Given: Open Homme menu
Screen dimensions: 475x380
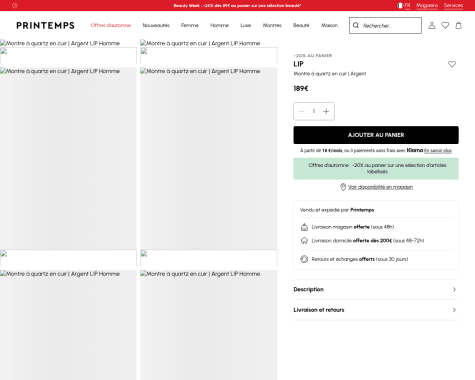Looking at the screenshot, I should point(219,25).
